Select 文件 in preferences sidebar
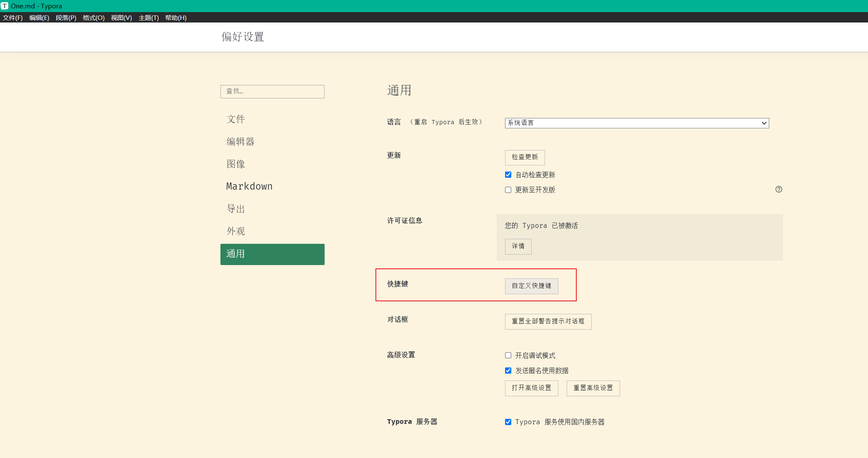 coord(272,119)
